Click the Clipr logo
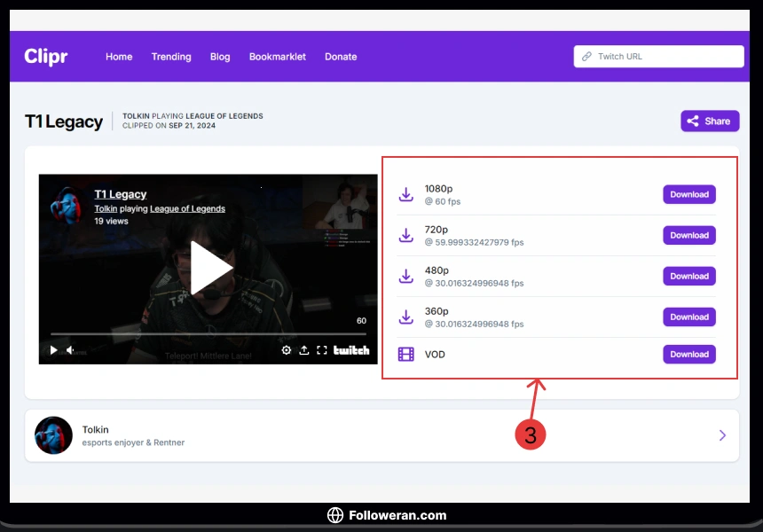 click(46, 57)
